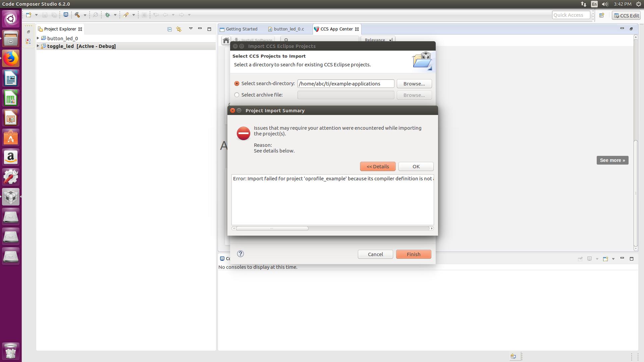Open the New project dropdown arrow
Screen dimensions: 644x362
pos(36,15)
